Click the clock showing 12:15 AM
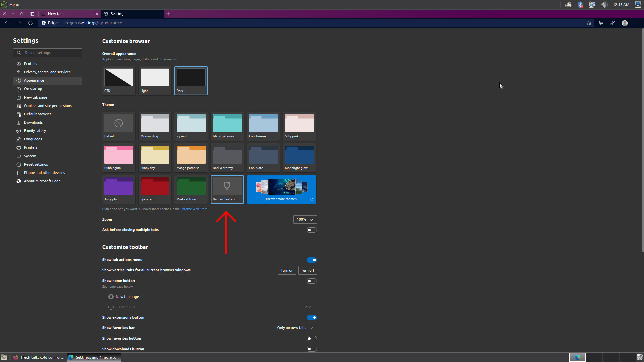The height and width of the screenshot is (362, 644). click(621, 5)
